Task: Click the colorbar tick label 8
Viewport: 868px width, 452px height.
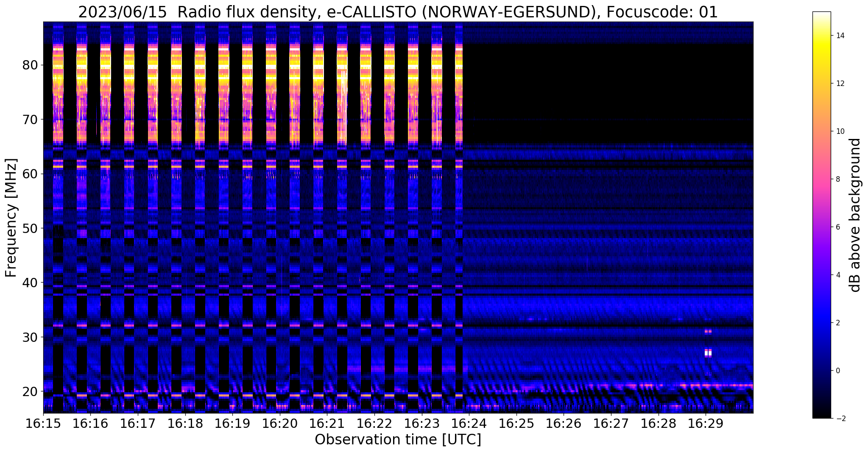Action: [838, 179]
